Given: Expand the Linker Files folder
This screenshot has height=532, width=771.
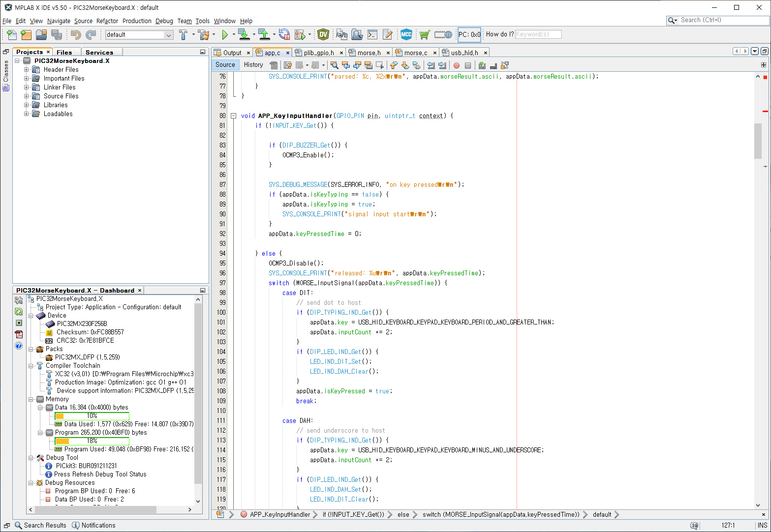Looking at the screenshot, I should click(x=27, y=88).
